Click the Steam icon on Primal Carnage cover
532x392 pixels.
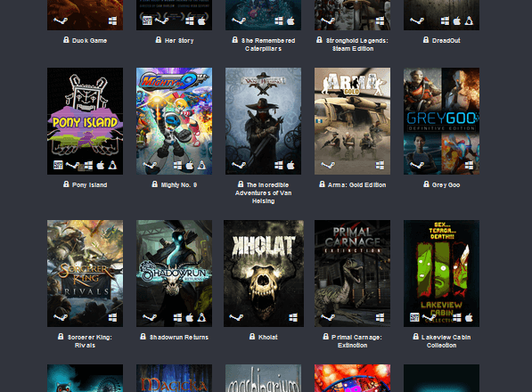(x=328, y=318)
